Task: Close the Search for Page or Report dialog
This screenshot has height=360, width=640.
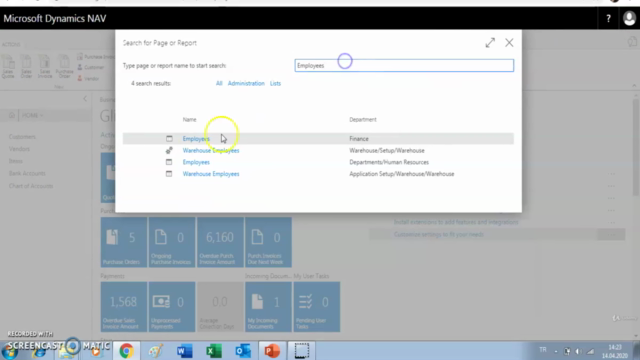Action: tap(509, 43)
